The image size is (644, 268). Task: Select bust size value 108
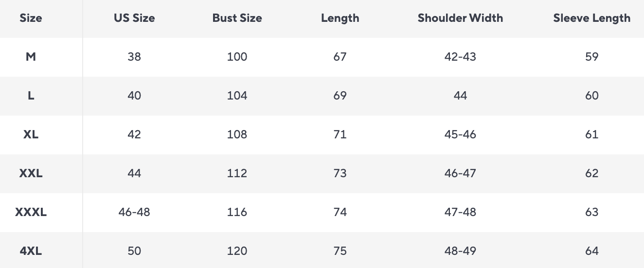pos(237,134)
